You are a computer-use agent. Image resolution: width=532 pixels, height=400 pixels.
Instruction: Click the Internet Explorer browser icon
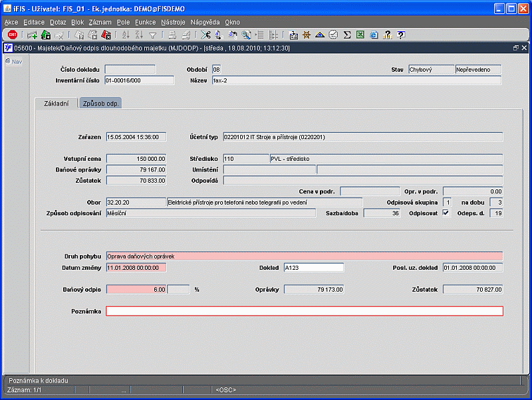tap(374, 35)
